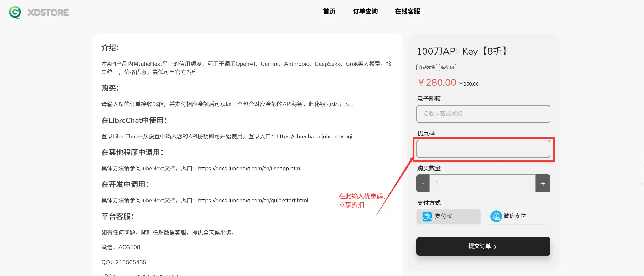
Task: Open the 订单查询 order lookup page
Action: 365,12
